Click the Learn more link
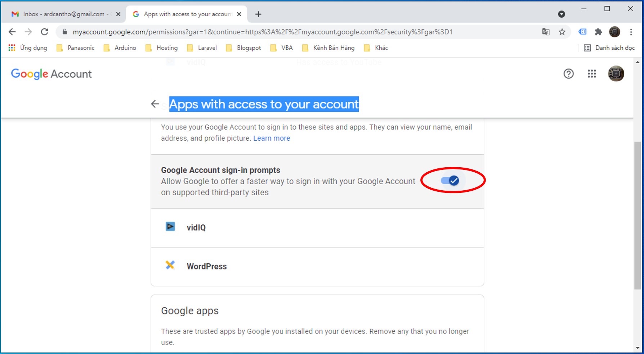This screenshot has height=354, width=644. point(272,138)
